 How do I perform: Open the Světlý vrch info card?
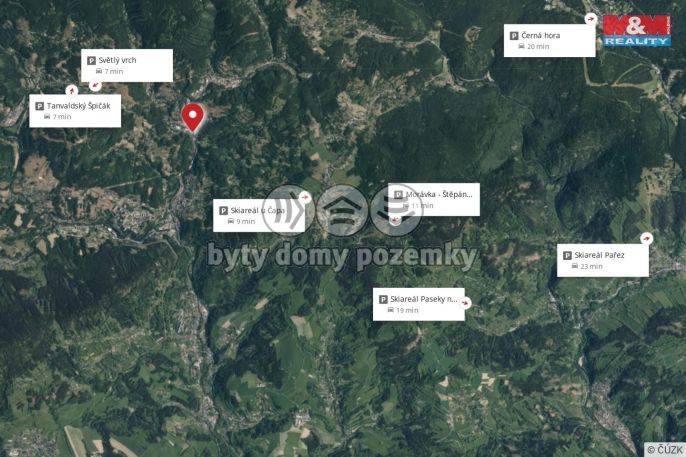[127, 66]
